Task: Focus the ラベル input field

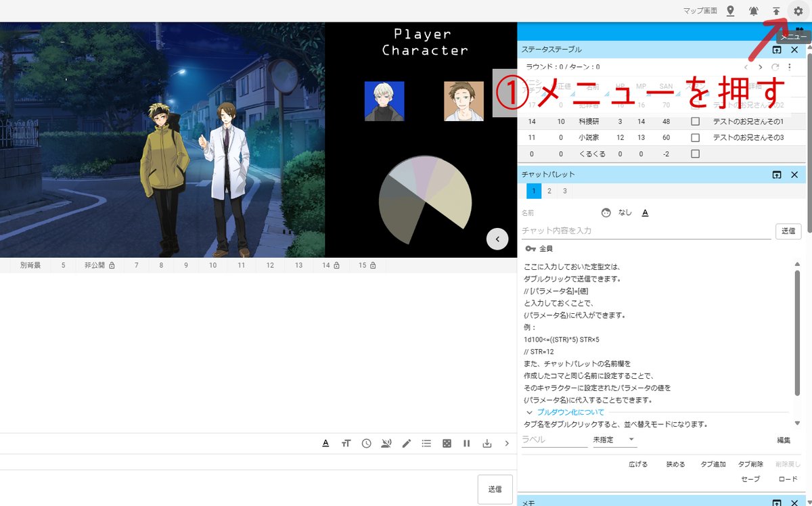Action: tap(554, 440)
